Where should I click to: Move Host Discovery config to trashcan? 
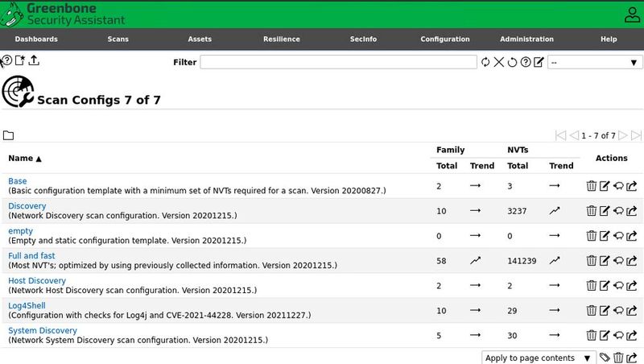[592, 286]
